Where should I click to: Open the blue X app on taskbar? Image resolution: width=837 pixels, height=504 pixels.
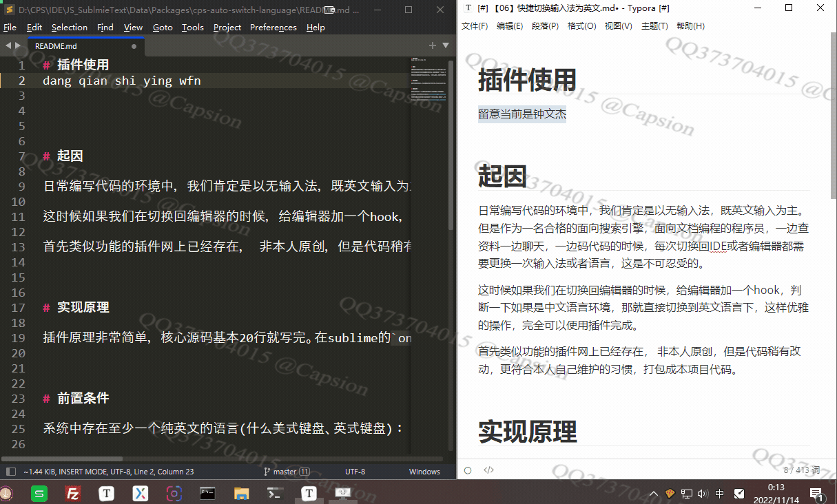140,493
